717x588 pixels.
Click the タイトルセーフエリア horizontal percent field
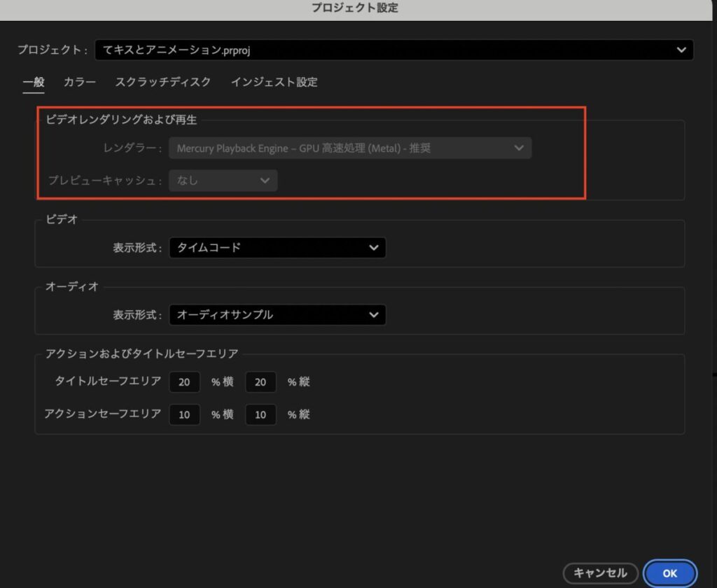184,382
